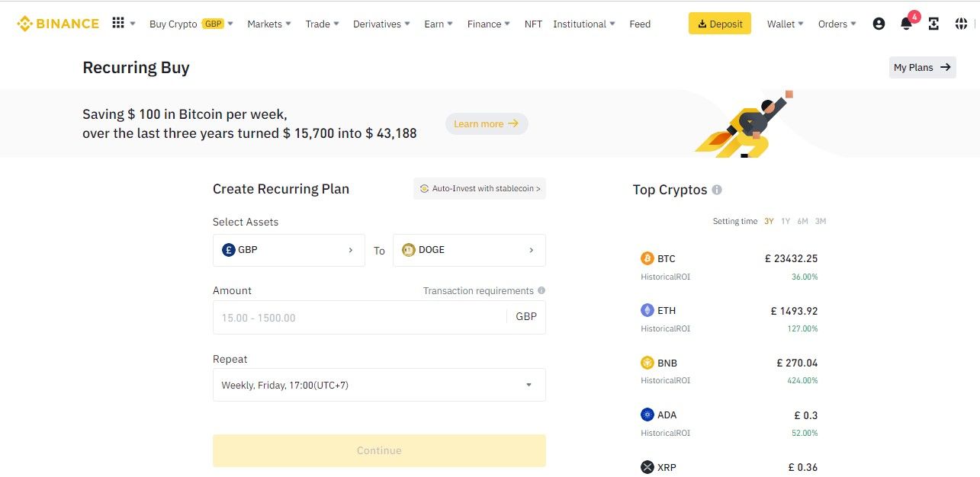Click the download app icon
Image resolution: width=980 pixels, height=477 pixels.
(x=933, y=24)
